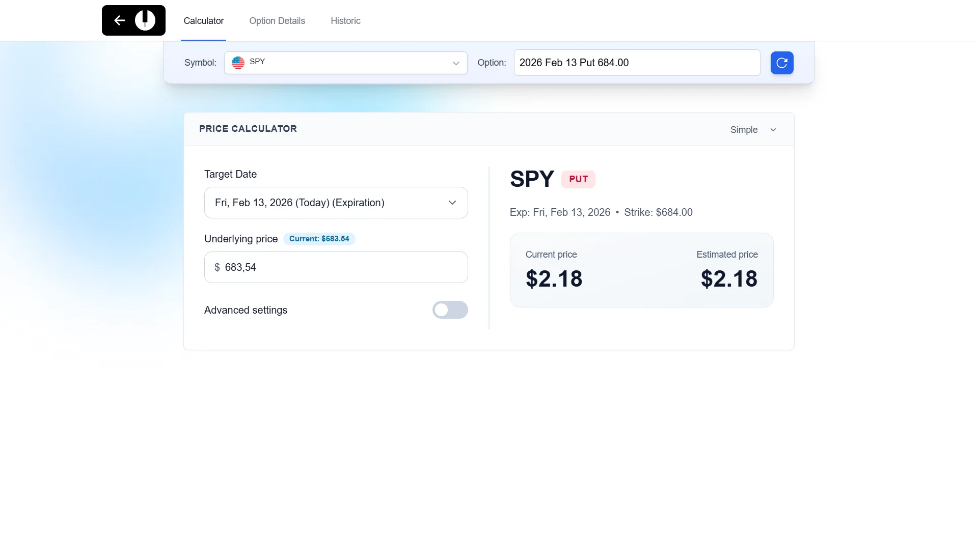Screen dimensions: 977x560
Task: Click the Target Date label
Action: 230,174
